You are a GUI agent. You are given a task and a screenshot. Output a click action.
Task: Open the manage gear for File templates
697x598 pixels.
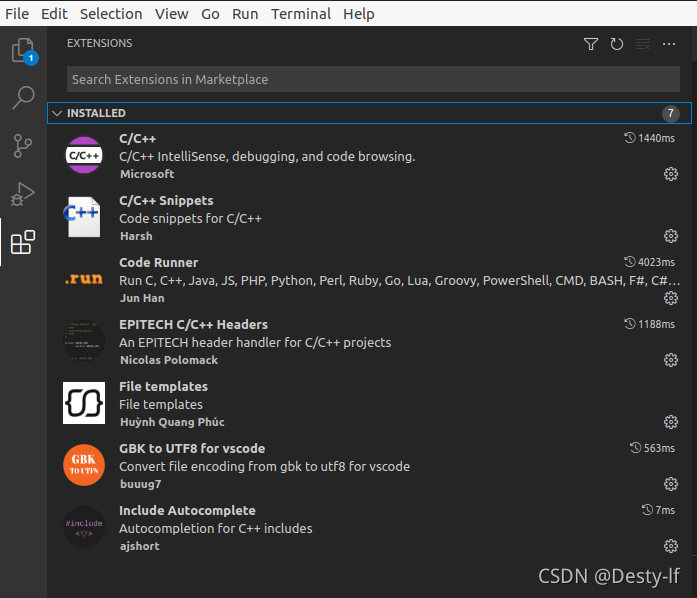pyautogui.click(x=671, y=422)
